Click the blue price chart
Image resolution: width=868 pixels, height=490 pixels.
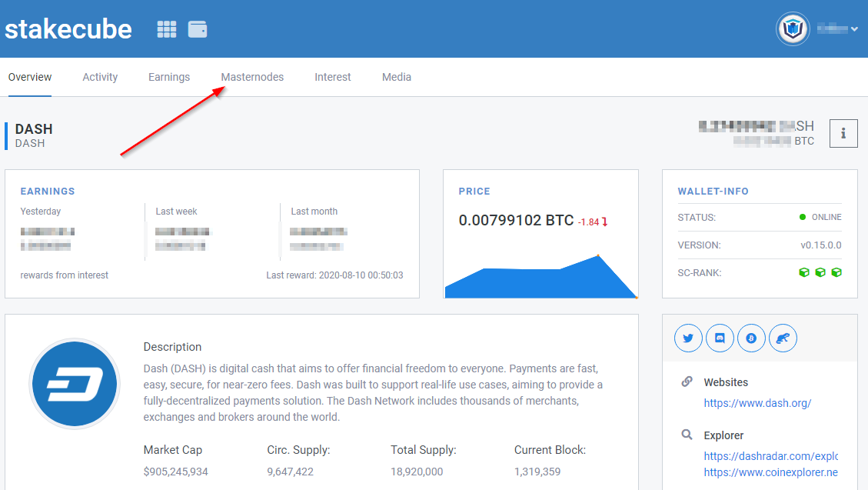pyautogui.click(x=540, y=277)
